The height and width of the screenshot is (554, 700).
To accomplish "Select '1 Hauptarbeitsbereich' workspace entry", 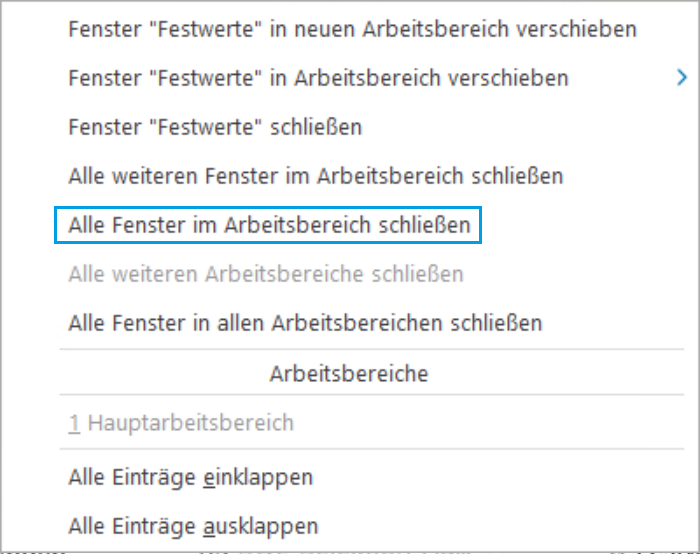I will [x=181, y=422].
